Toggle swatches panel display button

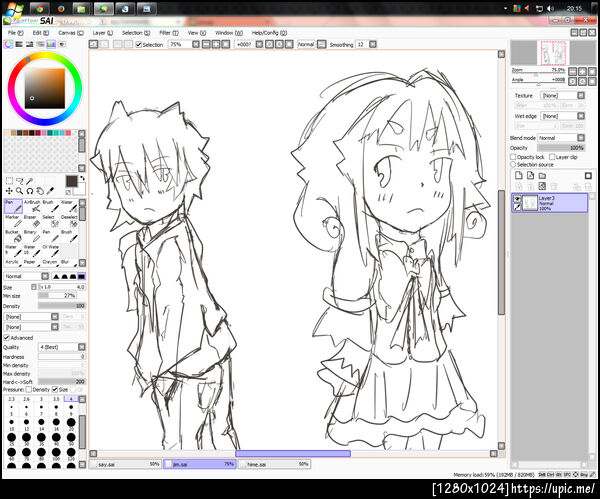click(x=51, y=44)
